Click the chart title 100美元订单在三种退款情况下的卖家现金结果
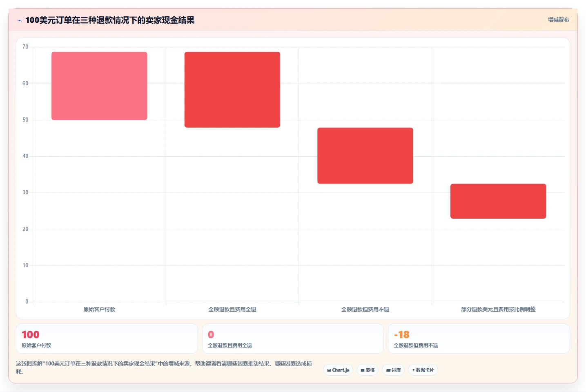This screenshot has height=392, width=586. click(110, 20)
